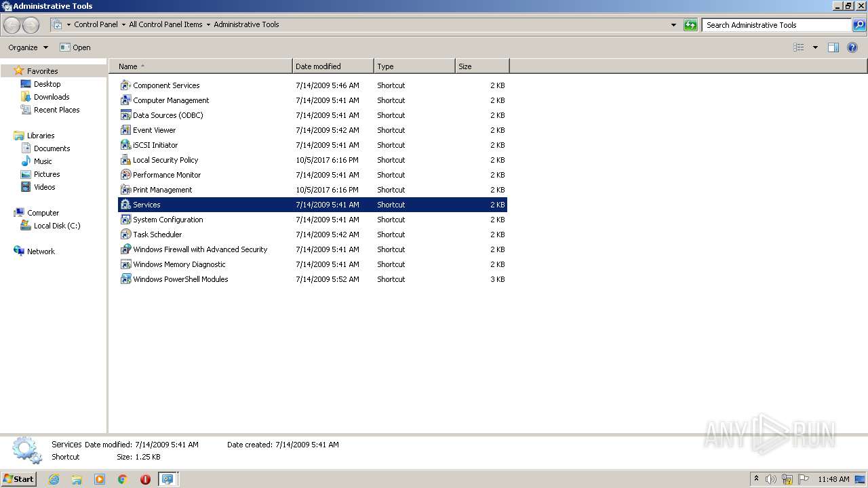Click the Windows PowerShell Modules icon

125,279
